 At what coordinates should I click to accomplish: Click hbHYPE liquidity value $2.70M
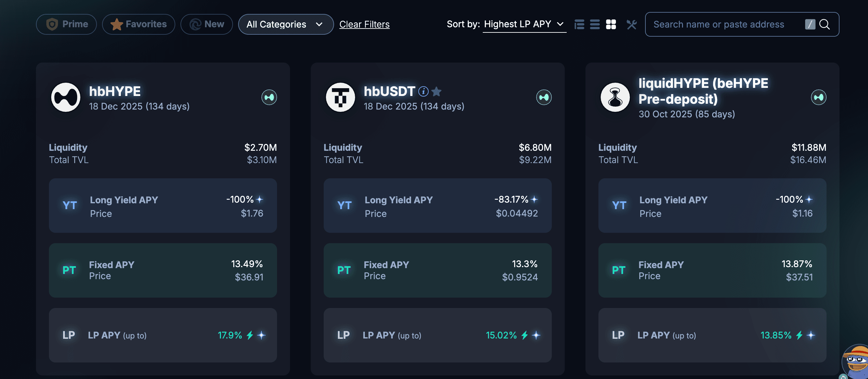[260, 147]
